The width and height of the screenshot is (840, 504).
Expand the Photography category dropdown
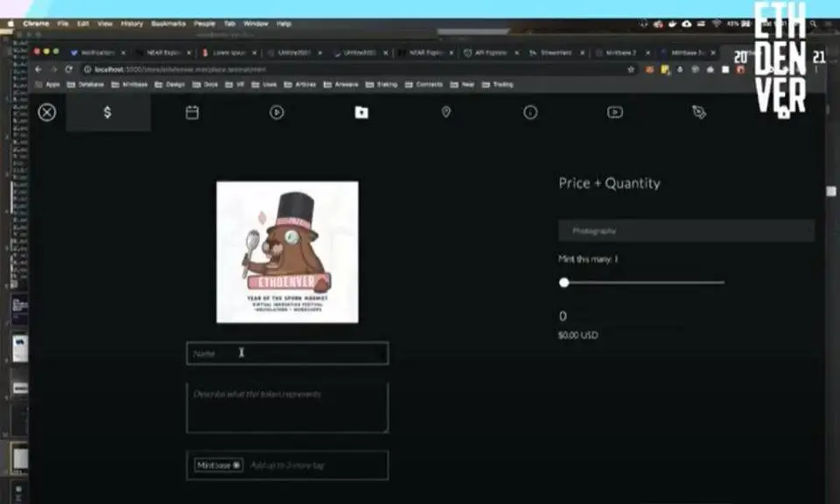point(686,231)
